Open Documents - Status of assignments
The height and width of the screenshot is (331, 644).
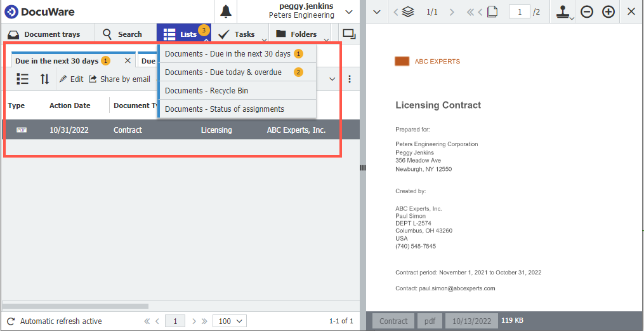(x=225, y=109)
